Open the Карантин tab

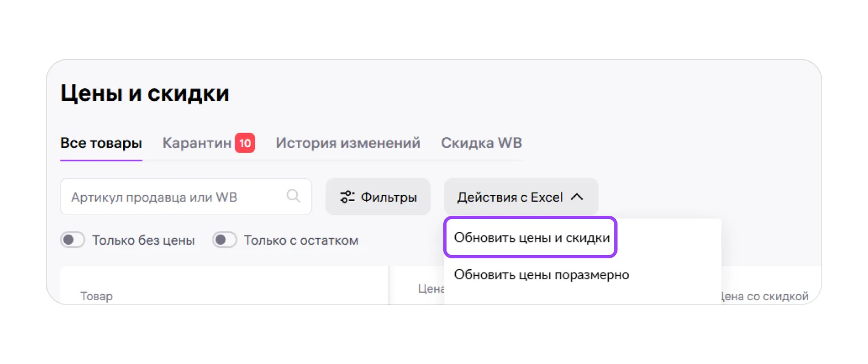point(197,143)
